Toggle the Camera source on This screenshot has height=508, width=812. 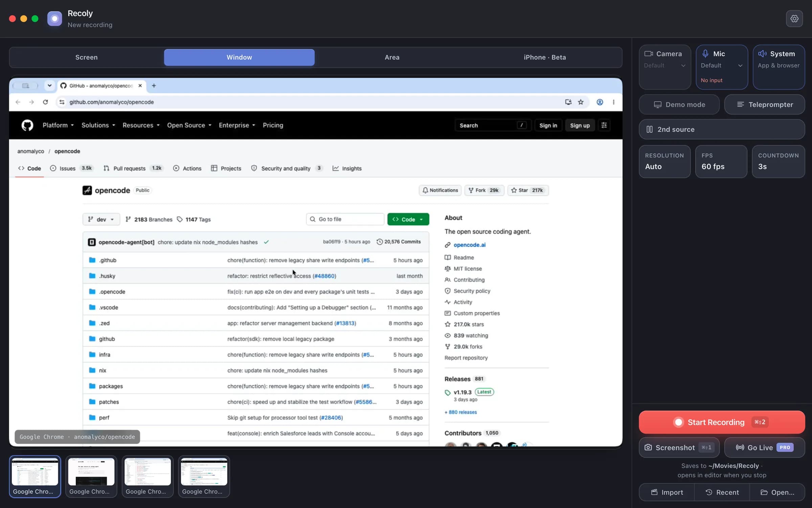pyautogui.click(x=665, y=67)
